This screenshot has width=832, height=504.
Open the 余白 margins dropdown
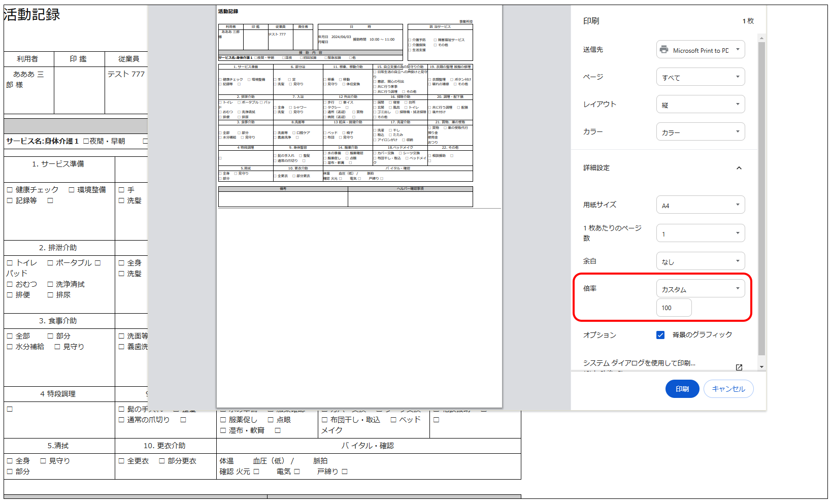[x=700, y=261]
